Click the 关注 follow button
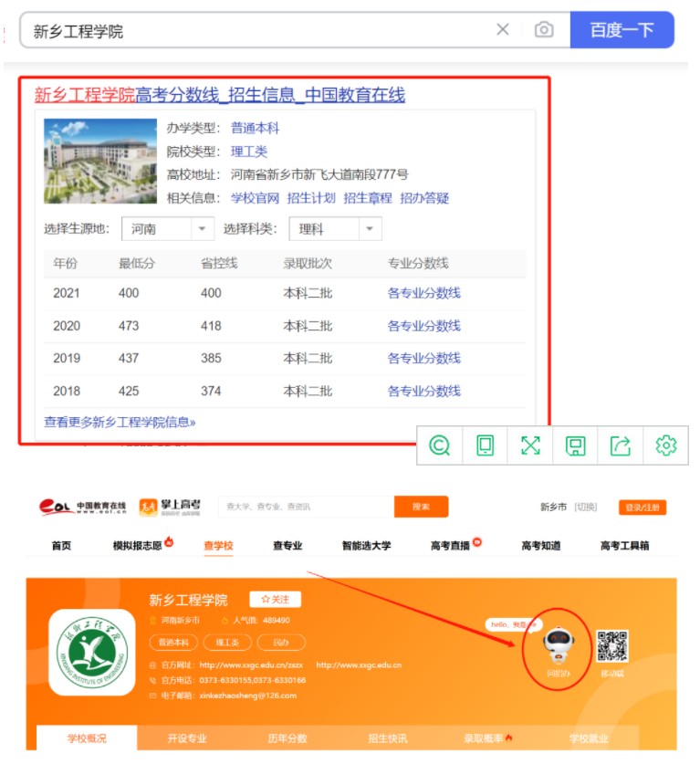The image size is (700, 764). [x=275, y=600]
